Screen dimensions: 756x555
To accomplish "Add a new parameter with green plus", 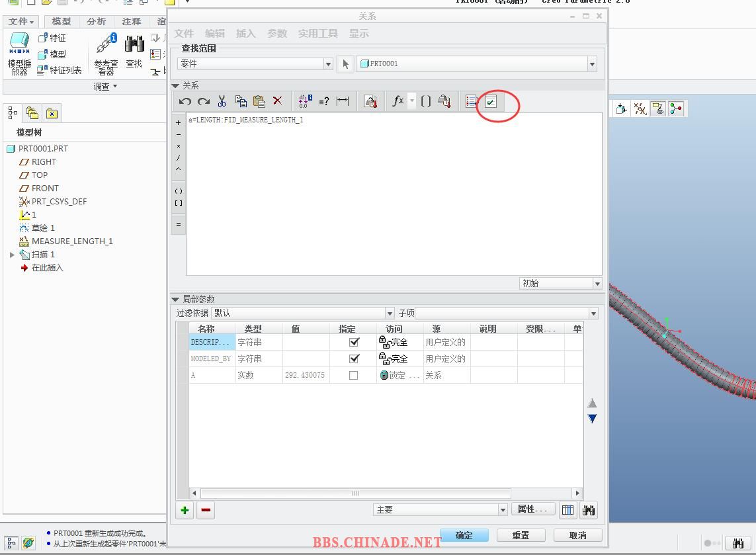I will pyautogui.click(x=185, y=510).
